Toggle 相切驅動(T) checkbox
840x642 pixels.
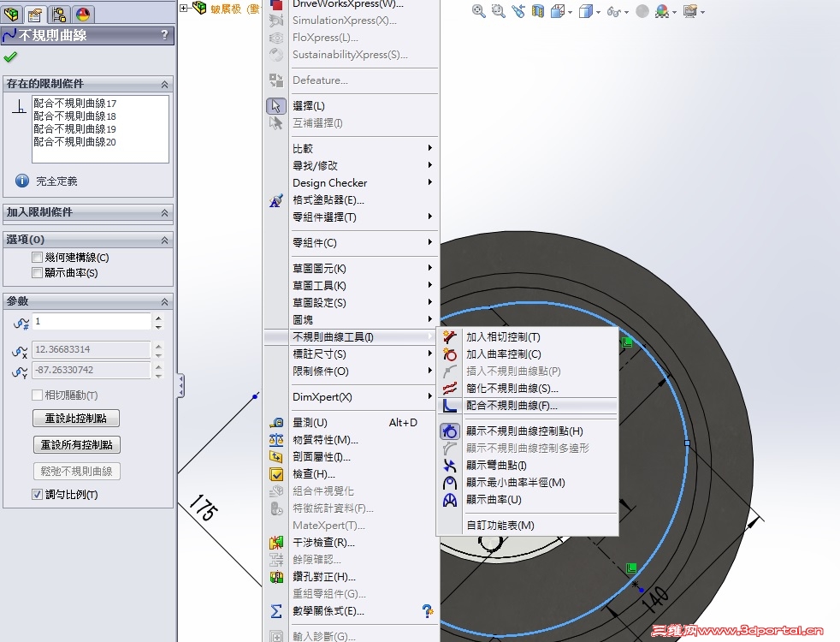(37, 395)
